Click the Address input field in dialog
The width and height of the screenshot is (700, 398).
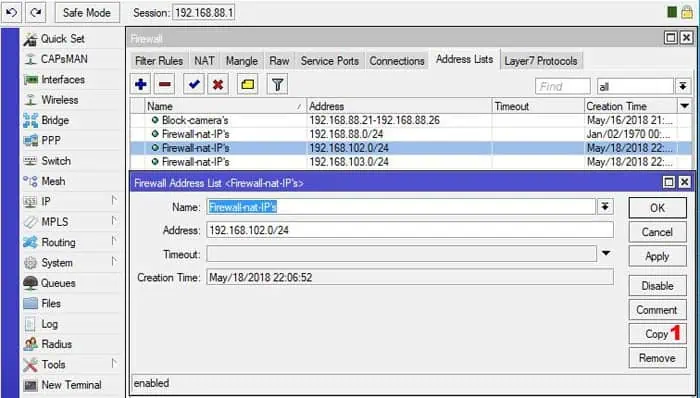coord(410,230)
